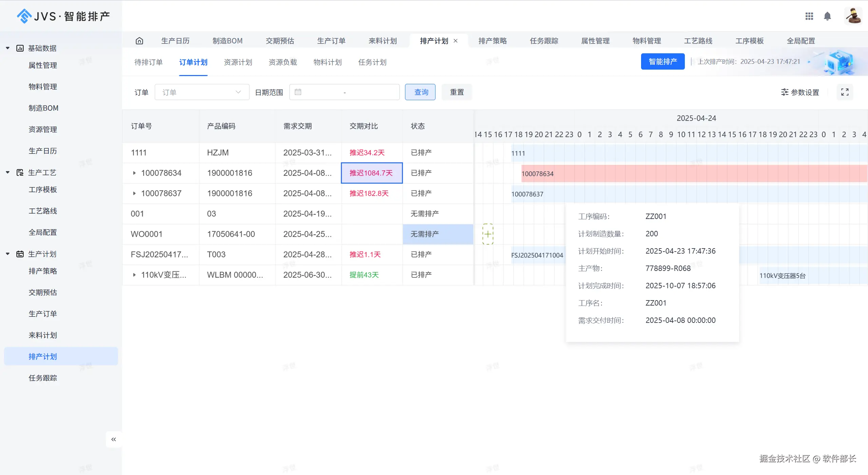Open the 任务跟踪 top tab
Viewport: 868px width, 475px height.
(x=544, y=41)
